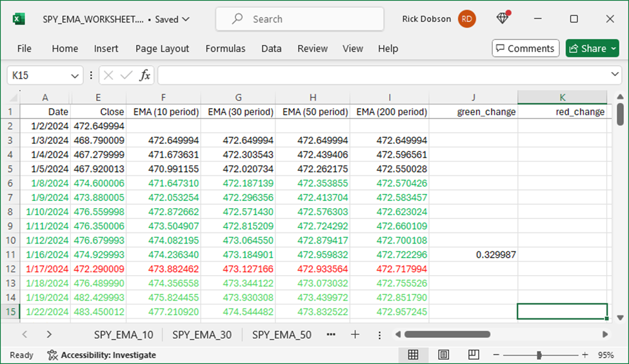Click the name box options dots
629x364 pixels.
pyautogui.click(x=91, y=75)
